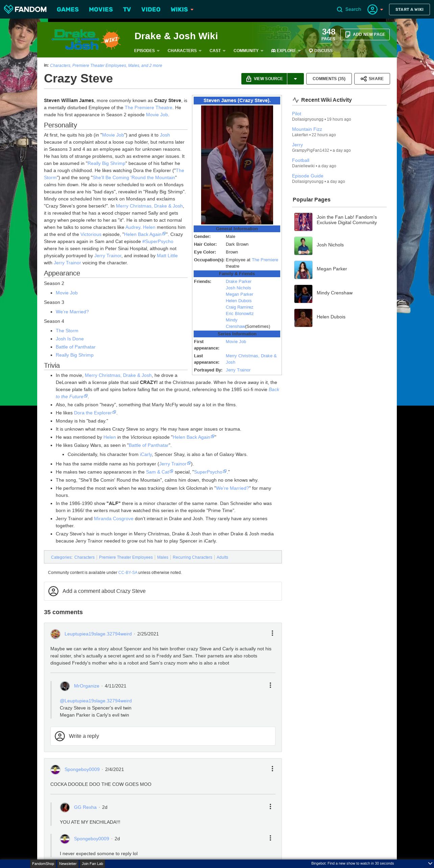Expand the Community dropdown menu
434x868 pixels.
(248, 51)
